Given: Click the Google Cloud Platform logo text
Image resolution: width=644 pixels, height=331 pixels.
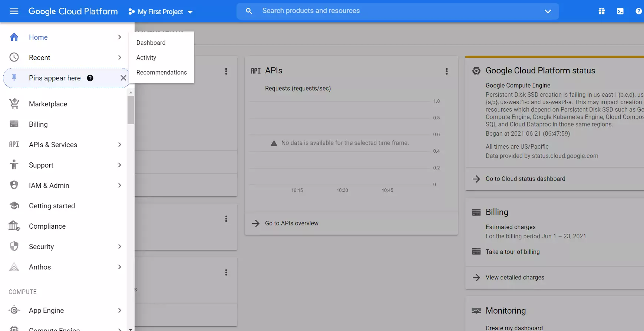Looking at the screenshot, I should 73,11.
